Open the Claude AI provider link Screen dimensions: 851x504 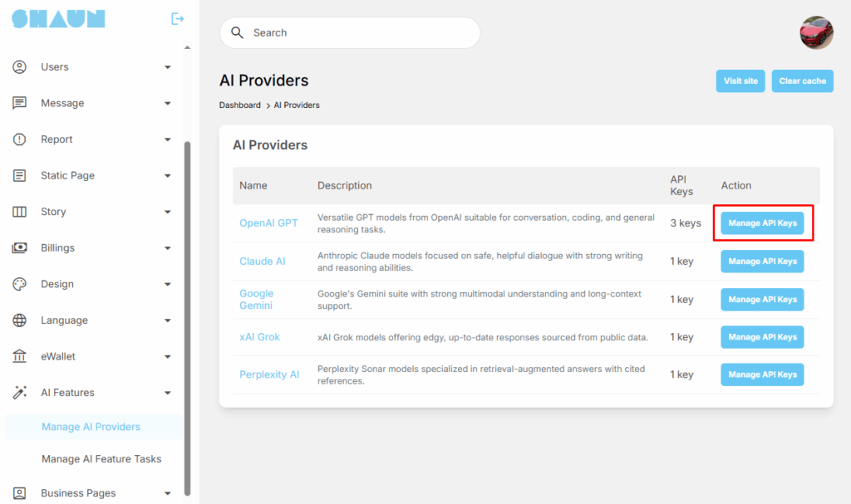click(x=262, y=261)
